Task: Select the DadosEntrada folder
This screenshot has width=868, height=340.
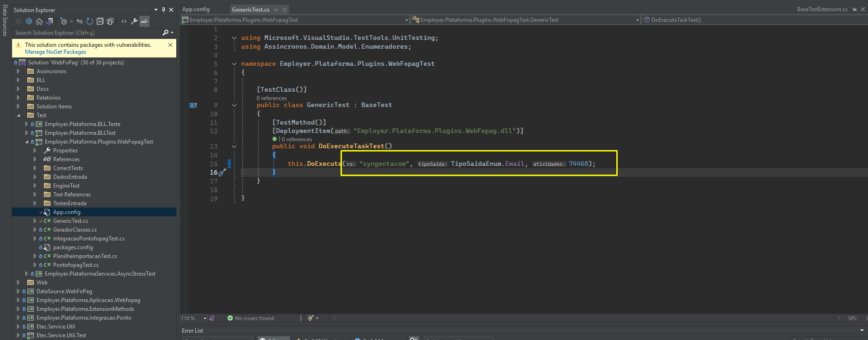Action: coord(70,177)
